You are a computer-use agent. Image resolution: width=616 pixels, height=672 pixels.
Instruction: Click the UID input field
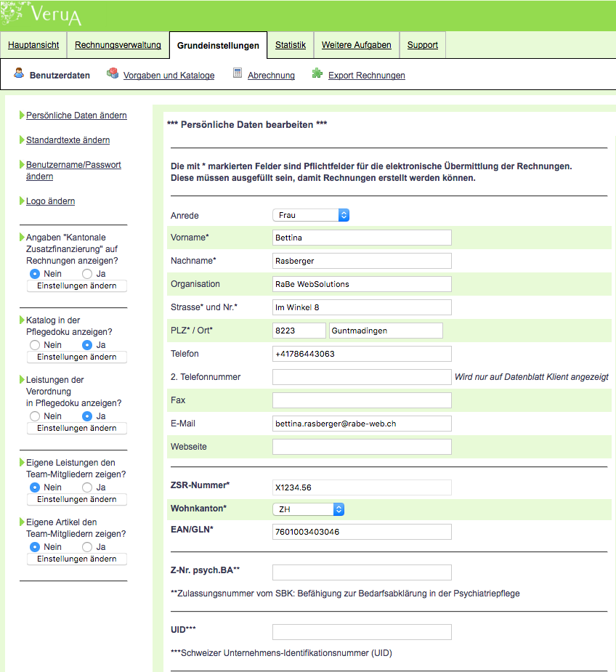362,632
